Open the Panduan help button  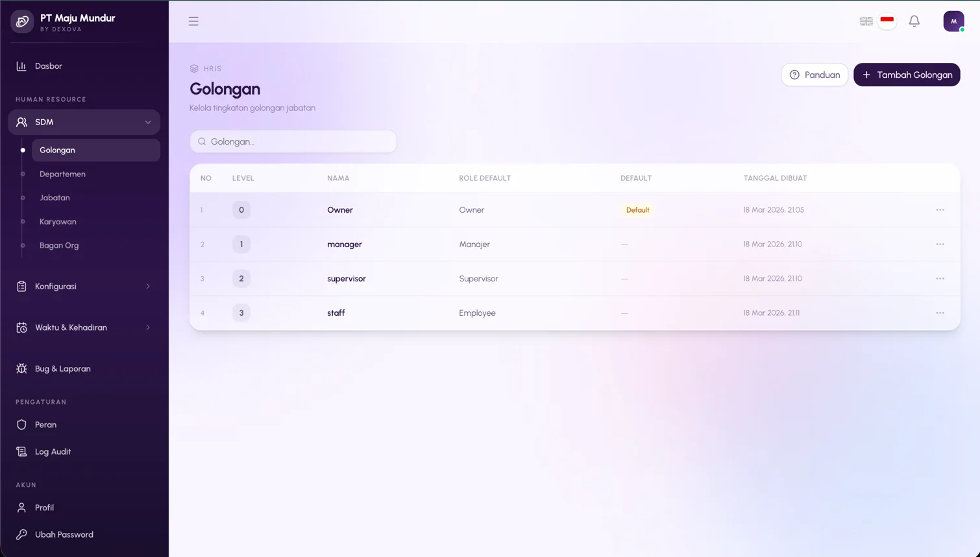point(815,75)
